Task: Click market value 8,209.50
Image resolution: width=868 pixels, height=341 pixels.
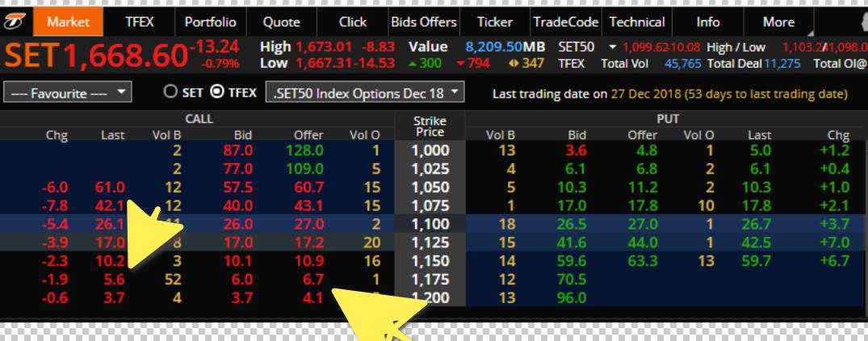Action: [494, 47]
